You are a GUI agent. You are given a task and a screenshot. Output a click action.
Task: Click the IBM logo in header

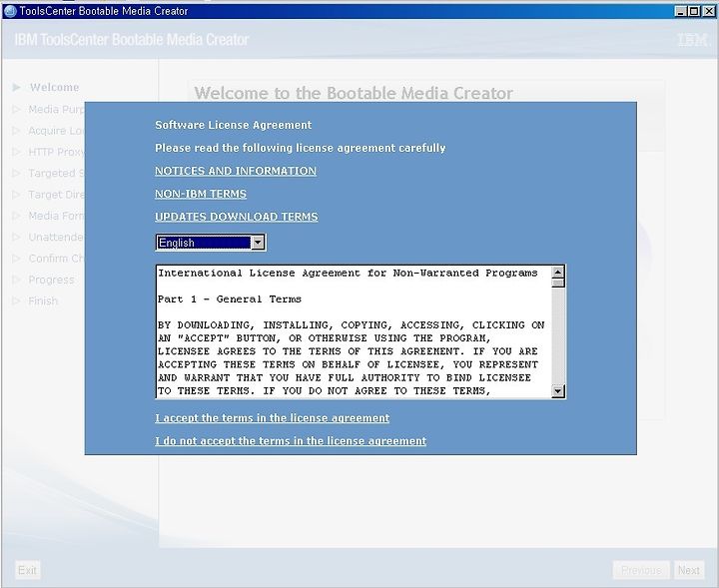[693, 40]
